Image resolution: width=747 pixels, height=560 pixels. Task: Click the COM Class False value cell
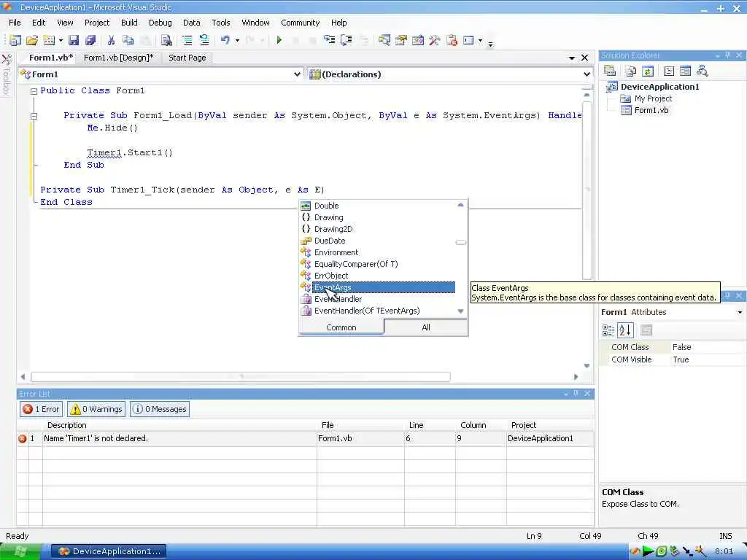(706, 347)
